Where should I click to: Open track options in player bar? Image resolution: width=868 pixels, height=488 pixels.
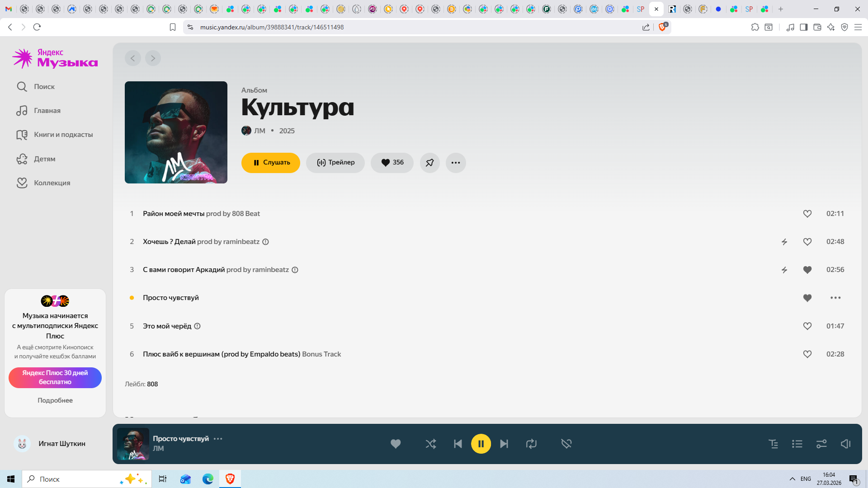tap(218, 439)
